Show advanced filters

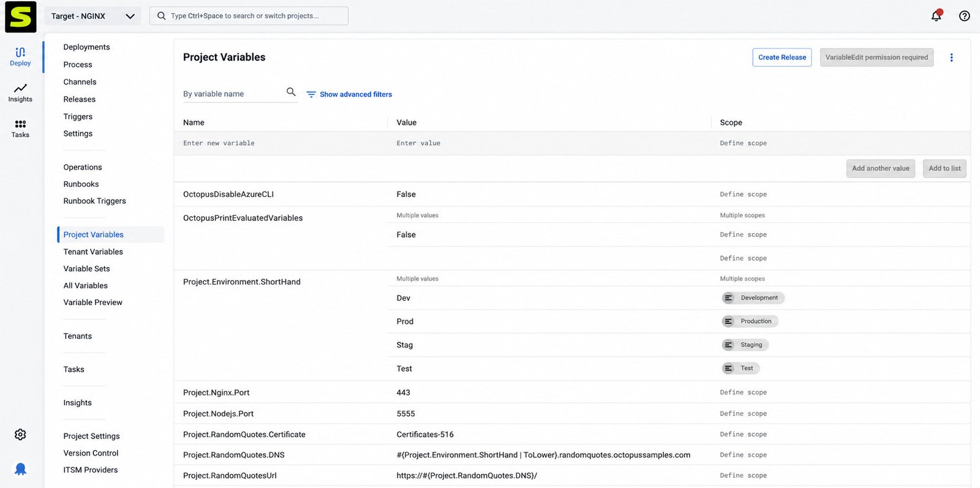(356, 94)
